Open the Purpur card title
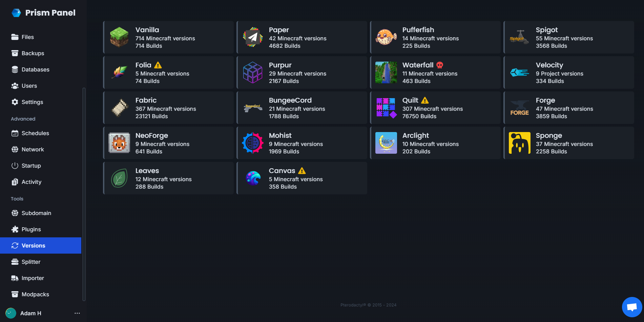 [x=280, y=65]
